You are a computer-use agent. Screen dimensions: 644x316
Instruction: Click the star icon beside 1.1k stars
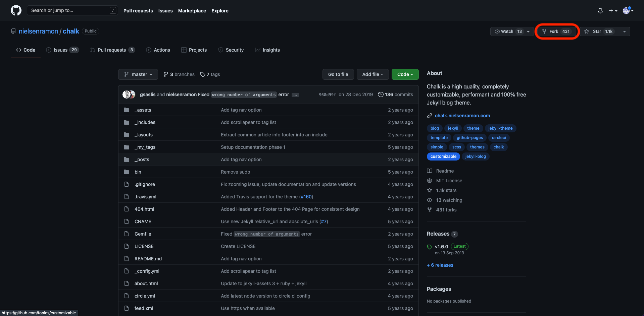coord(430,190)
